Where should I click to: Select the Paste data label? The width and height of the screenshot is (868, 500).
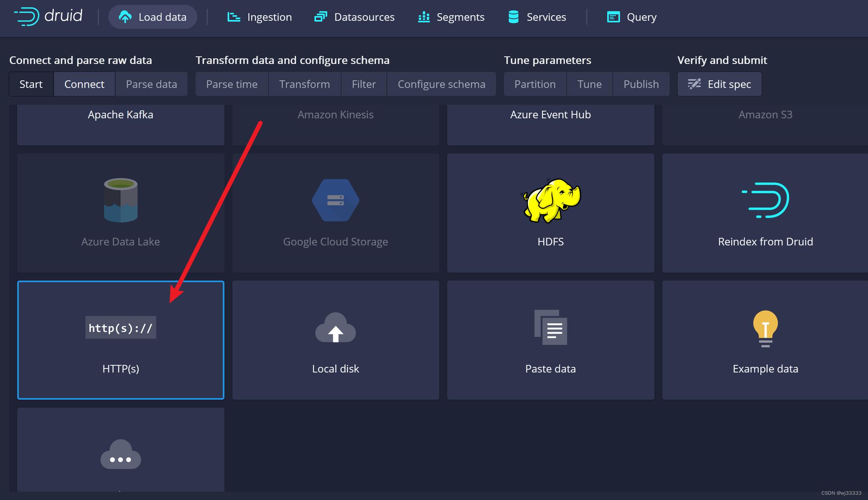pos(551,369)
